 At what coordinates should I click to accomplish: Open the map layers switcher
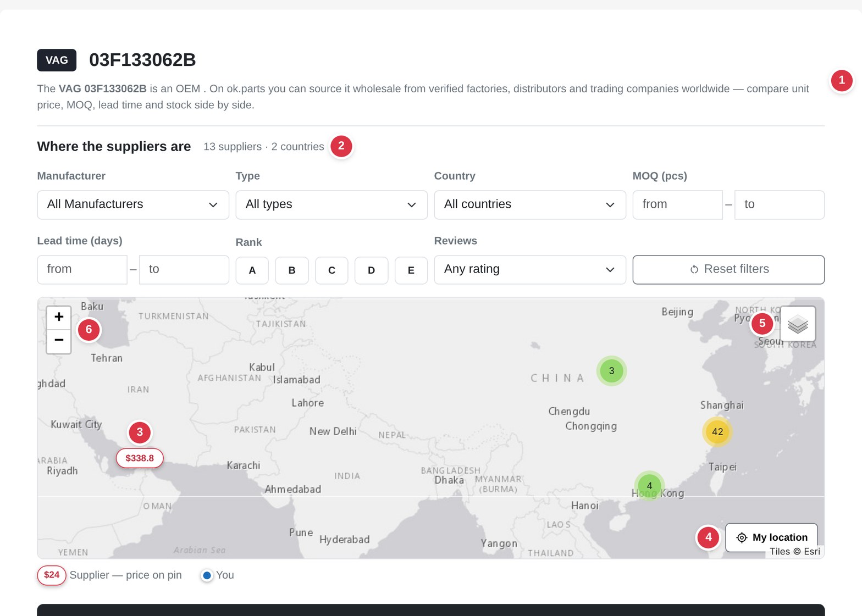[798, 324]
